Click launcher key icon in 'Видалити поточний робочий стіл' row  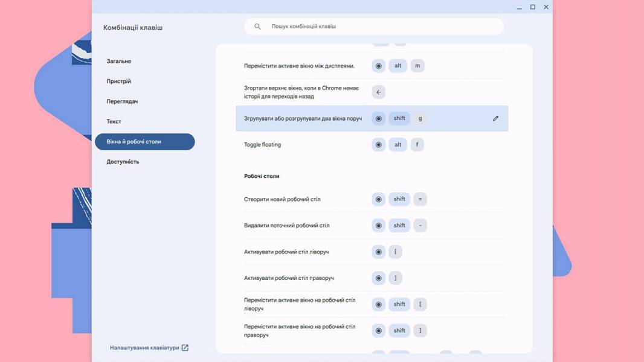(x=379, y=226)
